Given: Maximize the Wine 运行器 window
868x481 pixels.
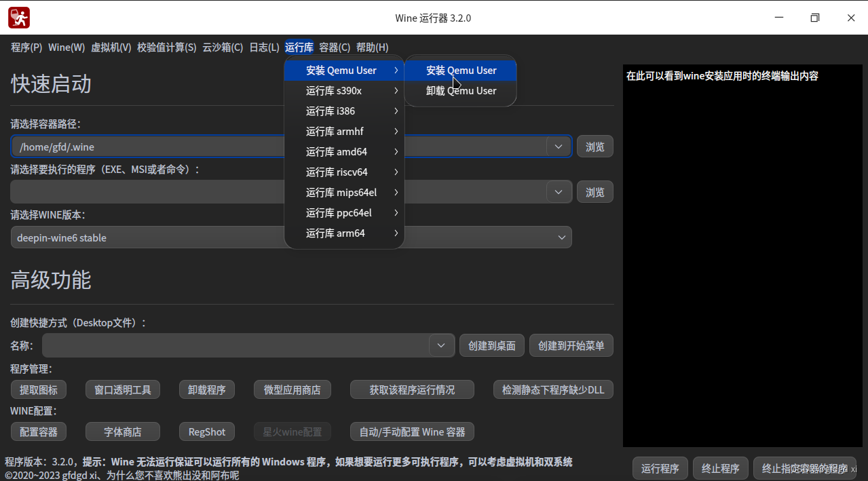Looking at the screenshot, I should [x=815, y=18].
